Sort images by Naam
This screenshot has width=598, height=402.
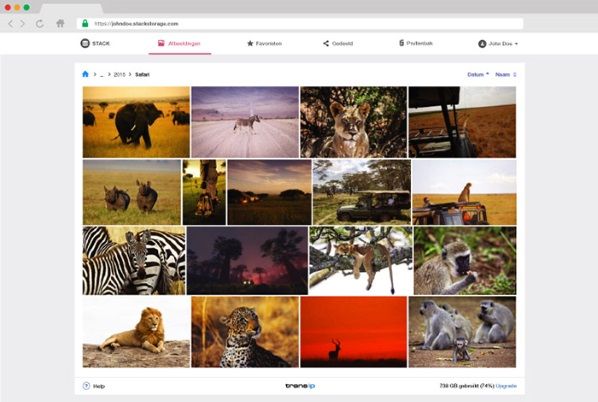pyautogui.click(x=506, y=74)
